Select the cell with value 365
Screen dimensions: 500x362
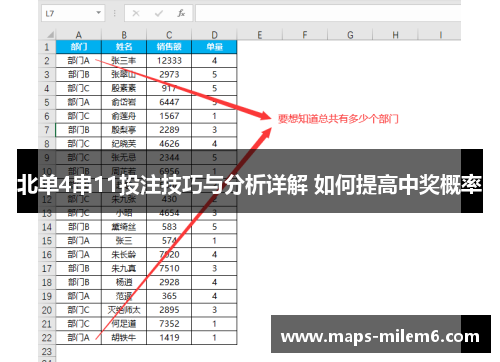(x=169, y=296)
